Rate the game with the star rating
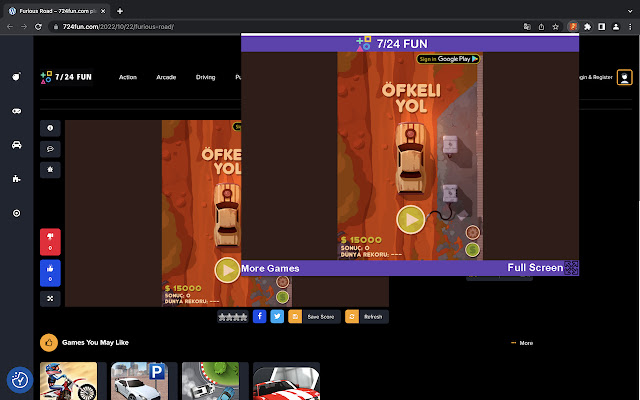Viewport: 640px width, 400px height. (233, 317)
